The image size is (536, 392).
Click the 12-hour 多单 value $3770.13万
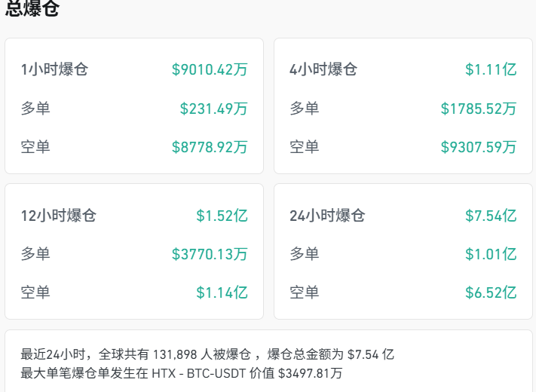pyautogui.click(x=210, y=254)
